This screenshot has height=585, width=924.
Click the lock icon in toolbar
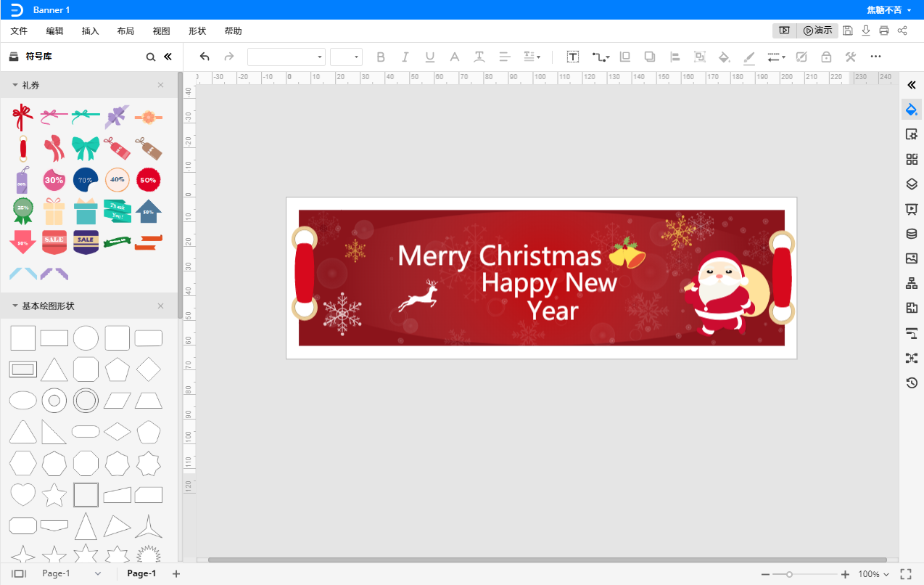coord(826,57)
